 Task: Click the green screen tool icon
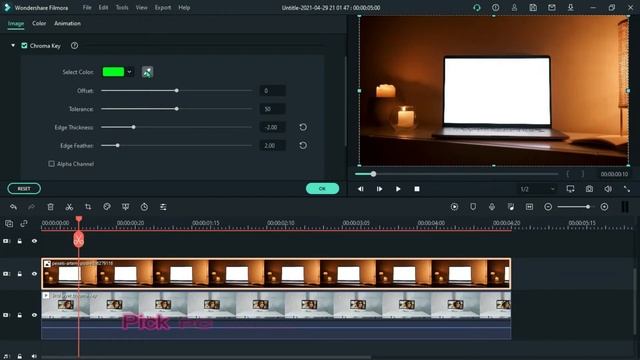pos(125,207)
